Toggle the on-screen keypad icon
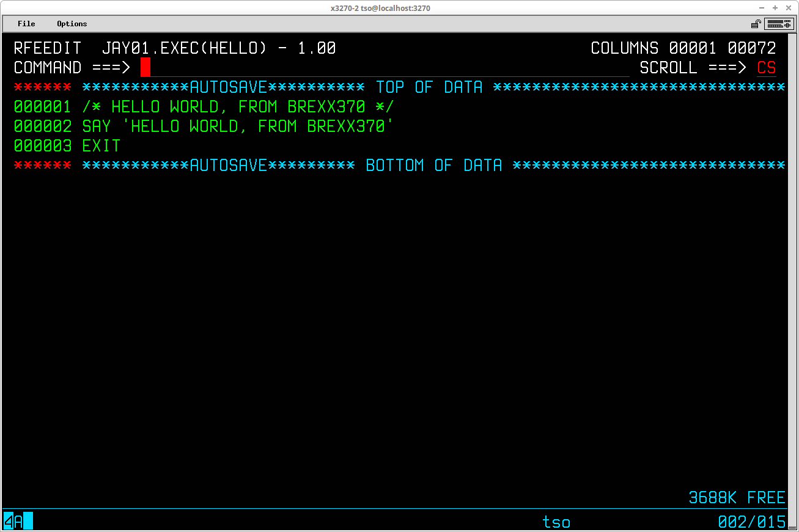Image resolution: width=799 pixels, height=532 pixels. (x=779, y=24)
